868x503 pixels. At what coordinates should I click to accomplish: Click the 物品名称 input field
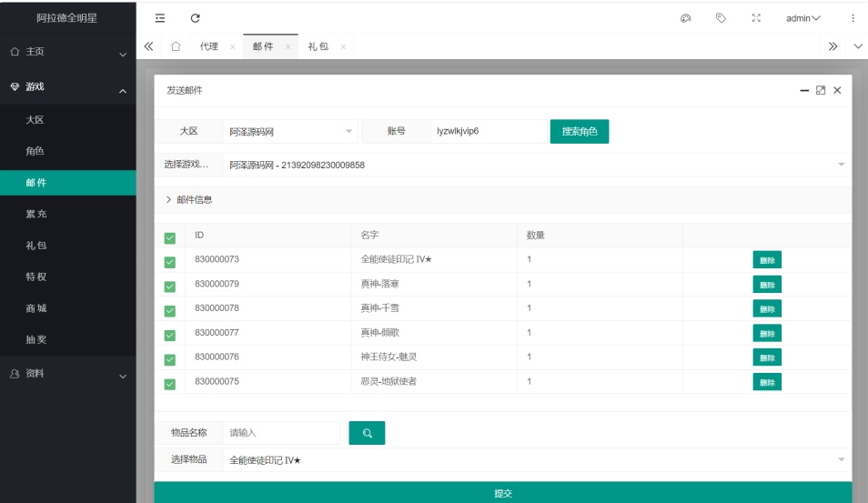(x=280, y=433)
